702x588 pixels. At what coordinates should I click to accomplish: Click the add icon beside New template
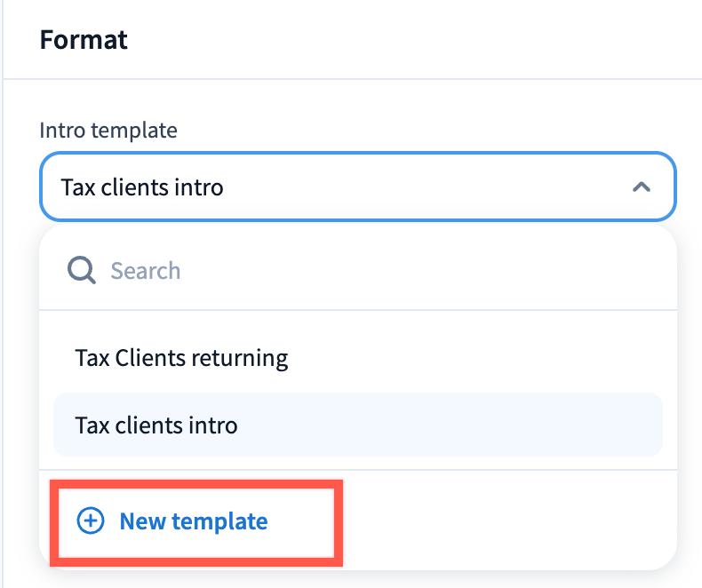(x=91, y=521)
